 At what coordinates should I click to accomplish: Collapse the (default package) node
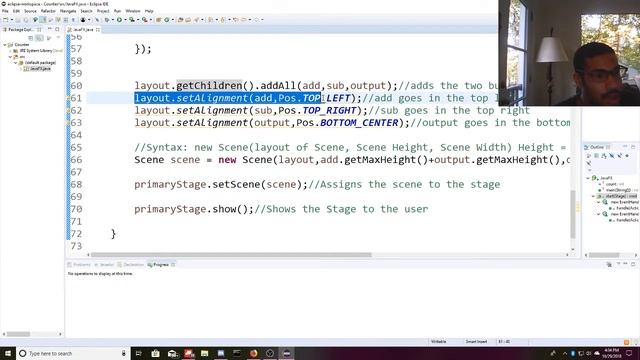(16, 63)
